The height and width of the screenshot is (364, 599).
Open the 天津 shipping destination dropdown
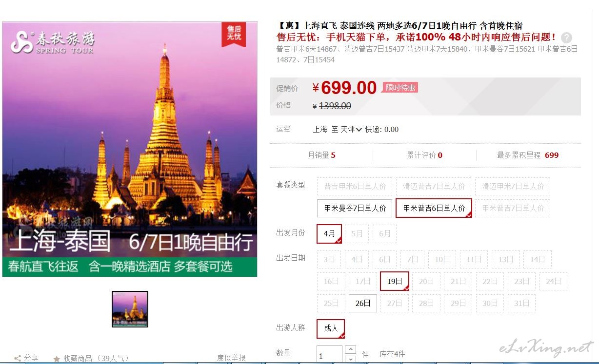[x=351, y=130]
